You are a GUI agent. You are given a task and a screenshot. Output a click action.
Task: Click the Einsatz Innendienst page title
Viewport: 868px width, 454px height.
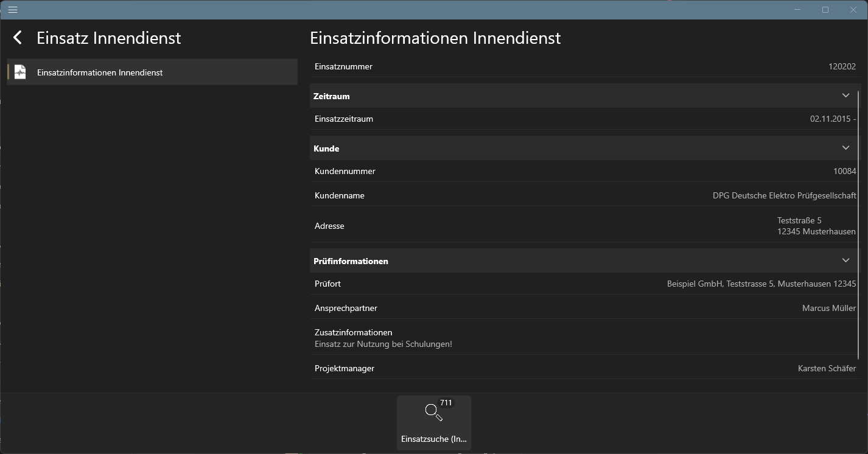[109, 38]
